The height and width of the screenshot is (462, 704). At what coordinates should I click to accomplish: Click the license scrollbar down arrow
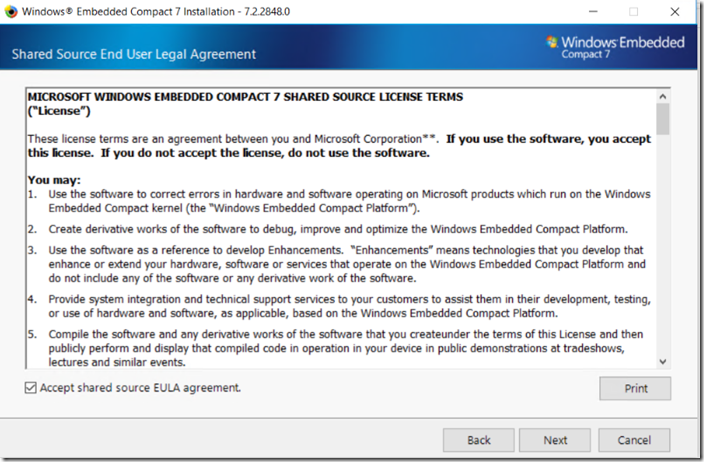(x=663, y=361)
